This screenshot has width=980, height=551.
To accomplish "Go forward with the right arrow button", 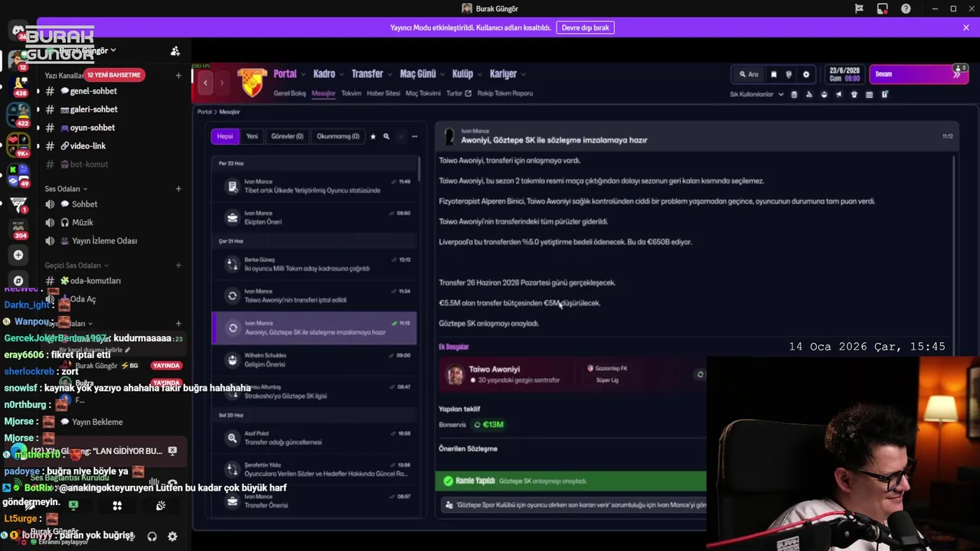I will point(222,82).
